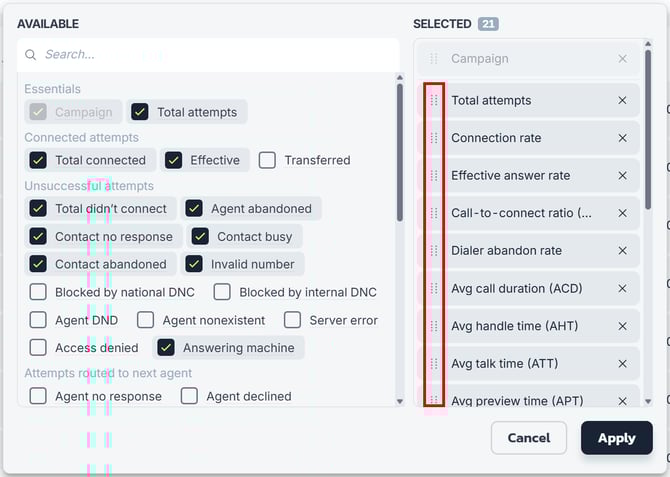
Task: Click down arrow of Selected list scrollbar
Action: point(648,401)
